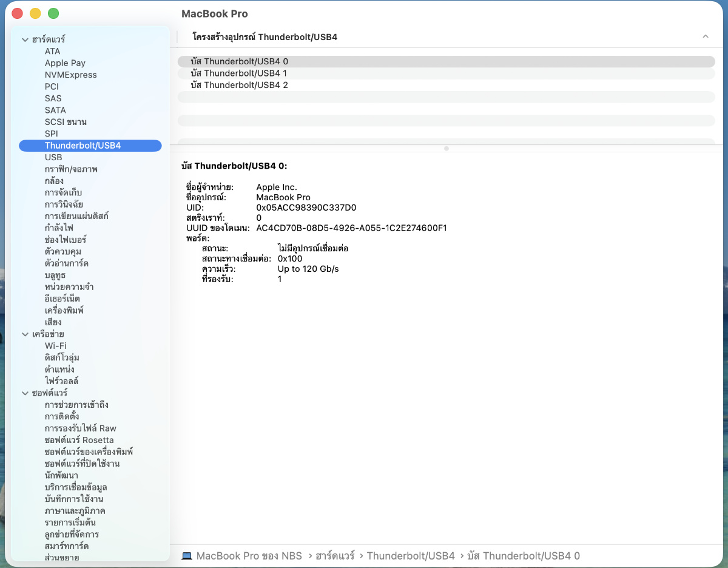Click the pane divider handle dot
This screenshot has height=568, width=728.
click(x=447, y=148)
